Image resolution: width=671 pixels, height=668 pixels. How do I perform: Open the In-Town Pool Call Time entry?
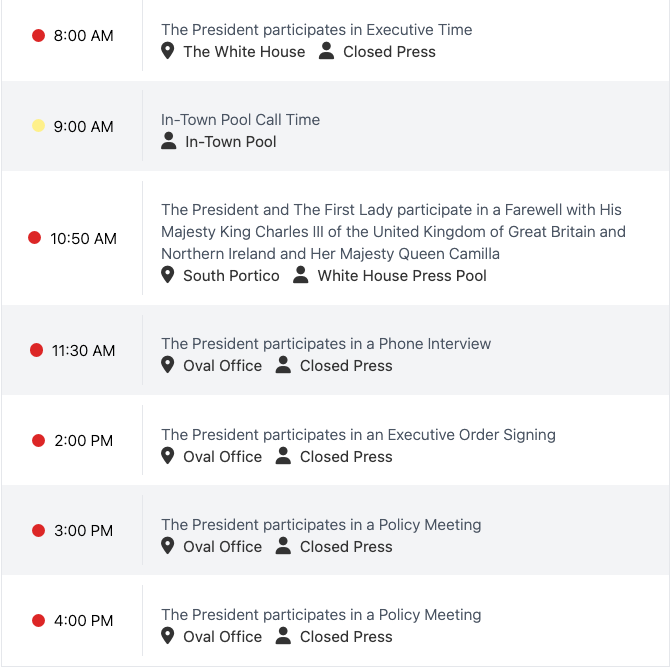(240, 120)
